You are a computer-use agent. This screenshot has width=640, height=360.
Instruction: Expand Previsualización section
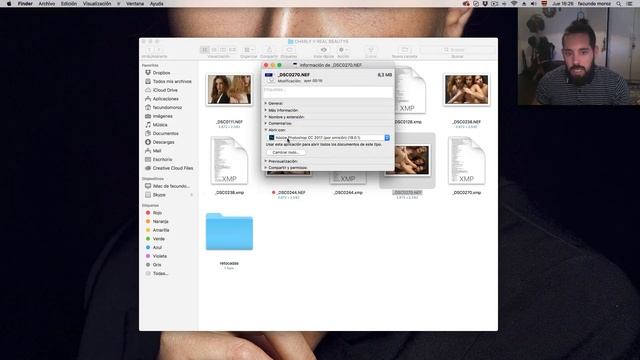266,161
